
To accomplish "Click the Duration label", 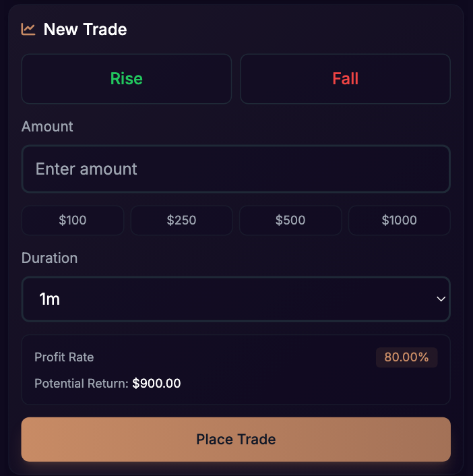I will pos(49,258).
